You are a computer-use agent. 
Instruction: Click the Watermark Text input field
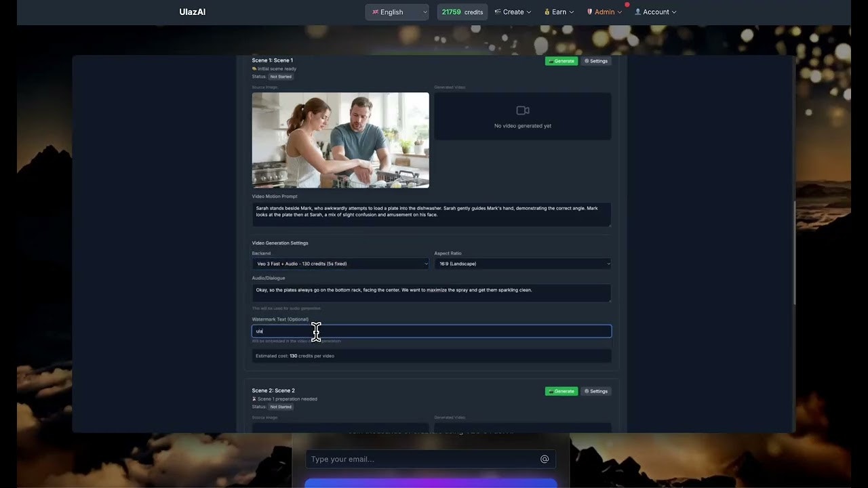pos(431,331)
